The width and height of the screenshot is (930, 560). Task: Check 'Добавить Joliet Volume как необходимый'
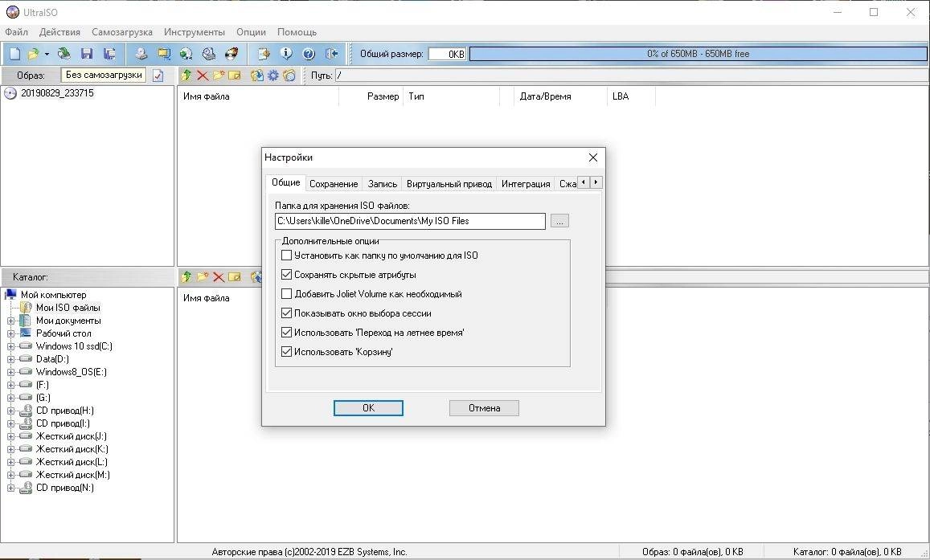click(286, 294)
